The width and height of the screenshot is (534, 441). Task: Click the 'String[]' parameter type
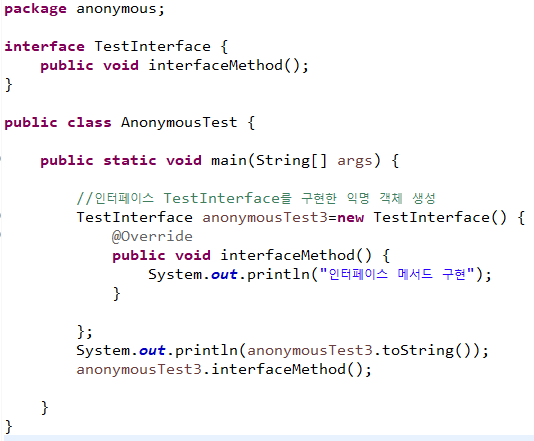tap(291, 161)
